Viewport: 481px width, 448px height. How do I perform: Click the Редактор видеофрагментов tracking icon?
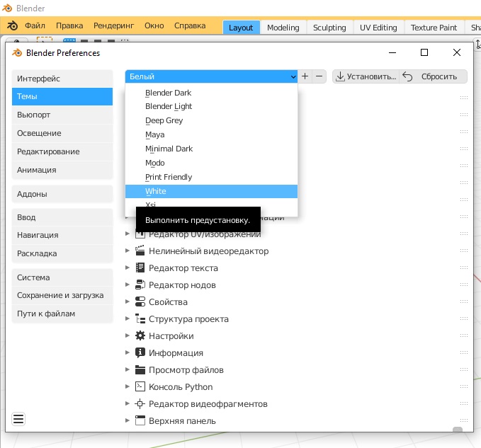pos(140,404)
